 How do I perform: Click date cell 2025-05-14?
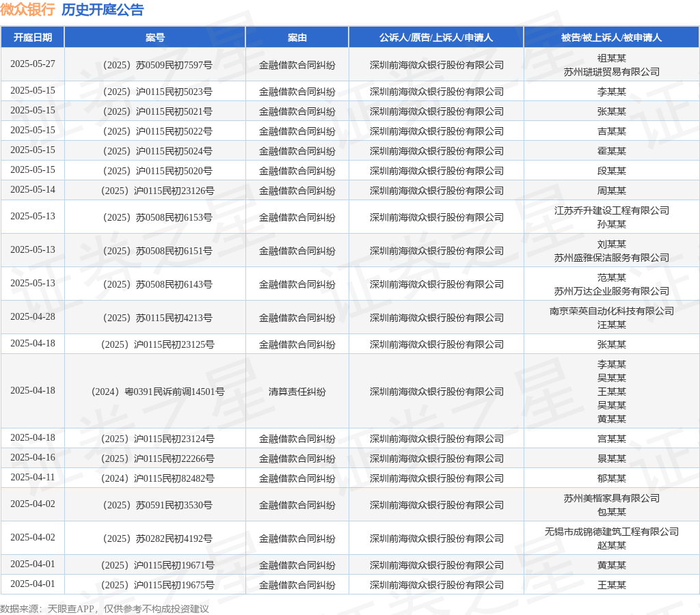(x=33, y=190)
